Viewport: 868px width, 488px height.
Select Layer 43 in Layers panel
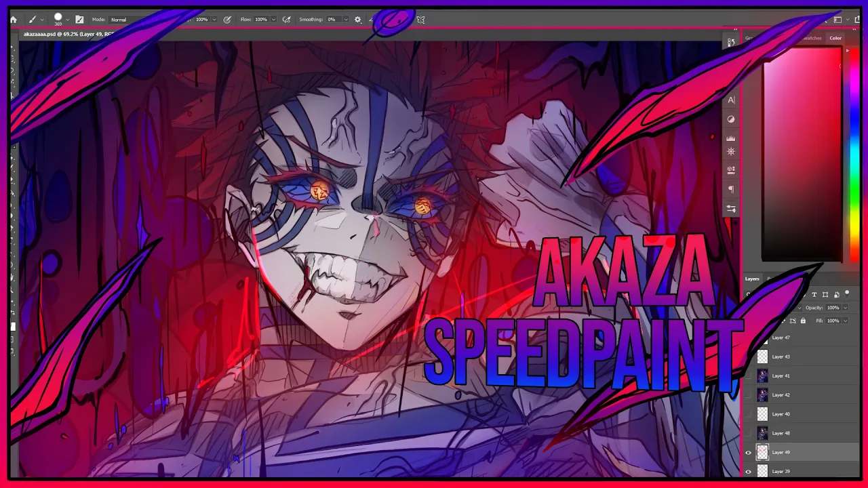[802, 357]
